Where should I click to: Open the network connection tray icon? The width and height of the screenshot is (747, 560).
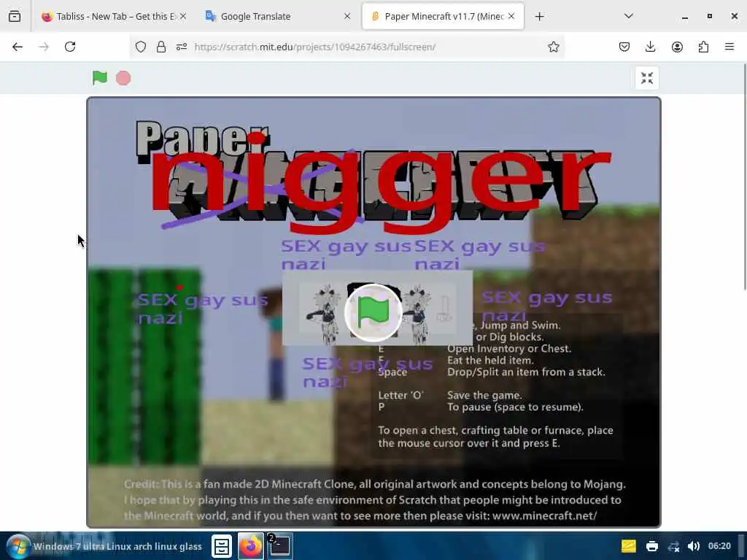point(673,547)
